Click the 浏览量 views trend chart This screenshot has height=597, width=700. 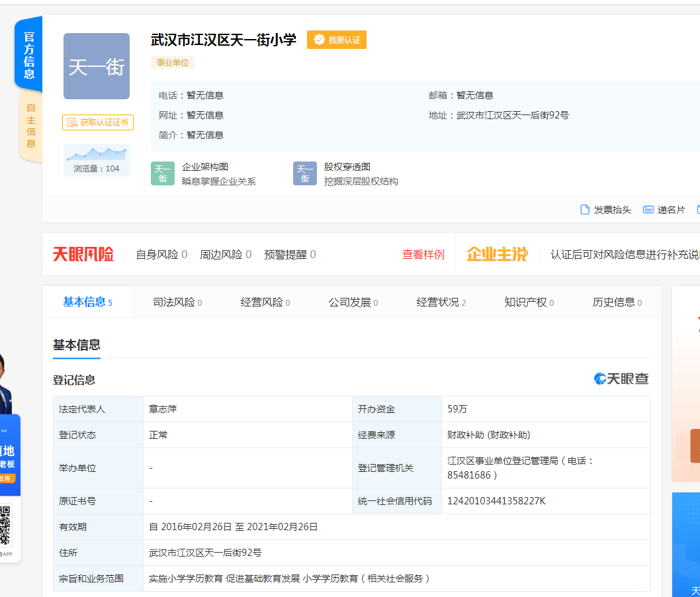point(97,155)
